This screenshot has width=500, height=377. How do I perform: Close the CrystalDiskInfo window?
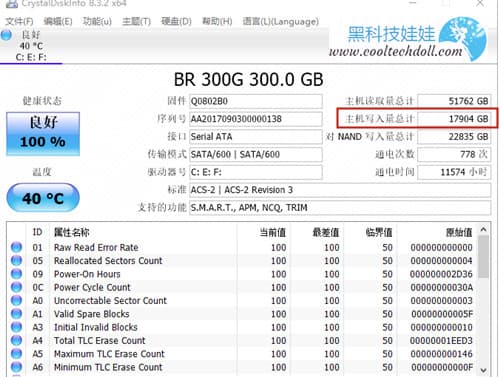pyautogui.click(x=480, y=3)
